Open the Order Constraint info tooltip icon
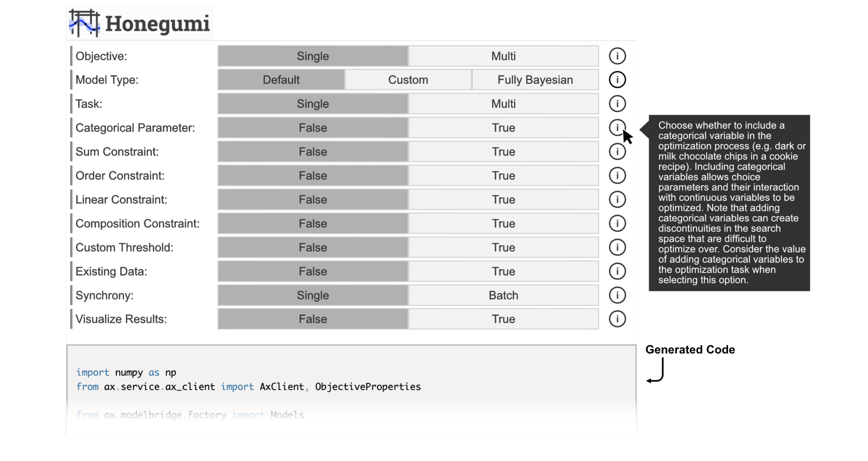 click(617, 175)
